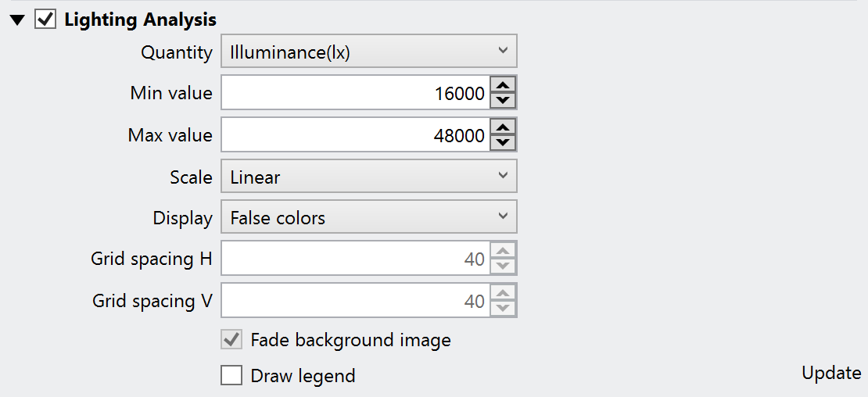Click the Grid spacing H field
The height and width of the screenshot is (397, 868).
pyautogui.click(x=355, y=259)
